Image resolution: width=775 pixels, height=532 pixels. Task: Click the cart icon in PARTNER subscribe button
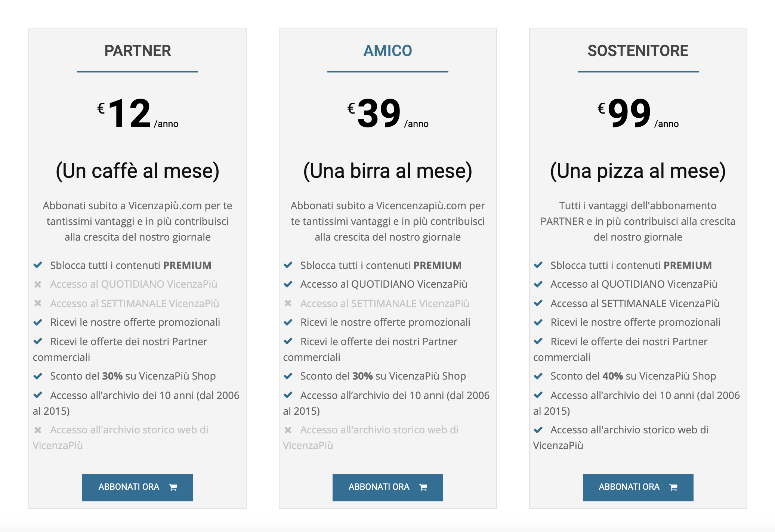pyautogui.click(x=173, y=487)
